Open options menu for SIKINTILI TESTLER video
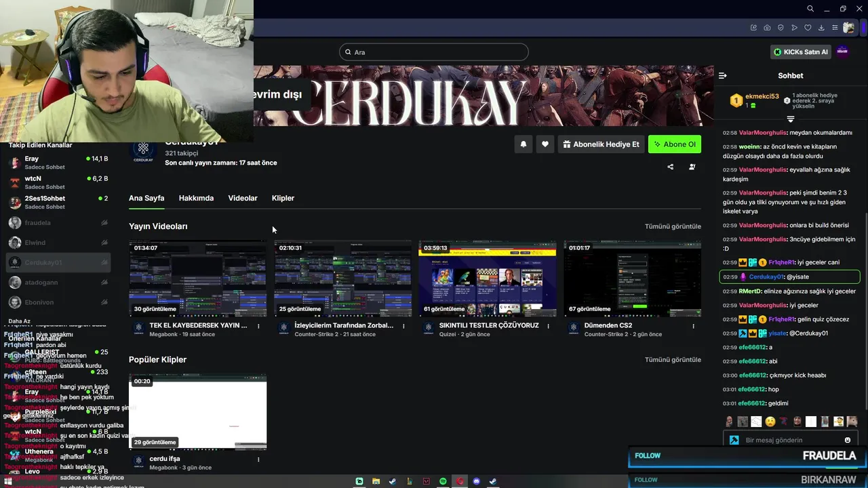Viewport: 868px width, 488px height. tap(549, 326)
